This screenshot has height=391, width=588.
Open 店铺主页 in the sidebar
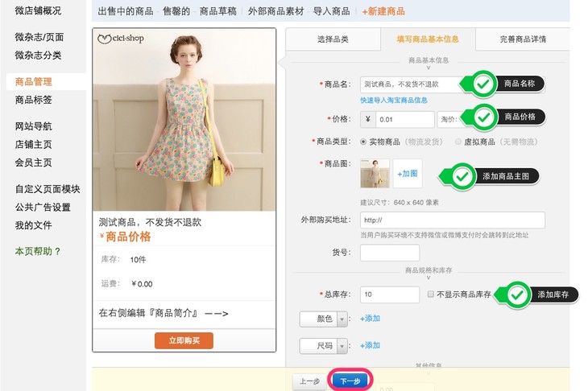(33, 145)
